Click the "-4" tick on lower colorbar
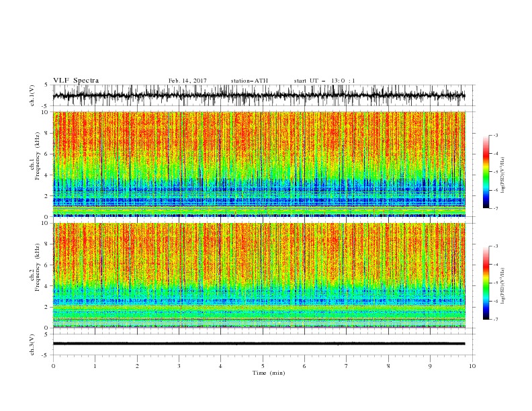Viewport: 532px width, 411px height. (x=496, y=265)
